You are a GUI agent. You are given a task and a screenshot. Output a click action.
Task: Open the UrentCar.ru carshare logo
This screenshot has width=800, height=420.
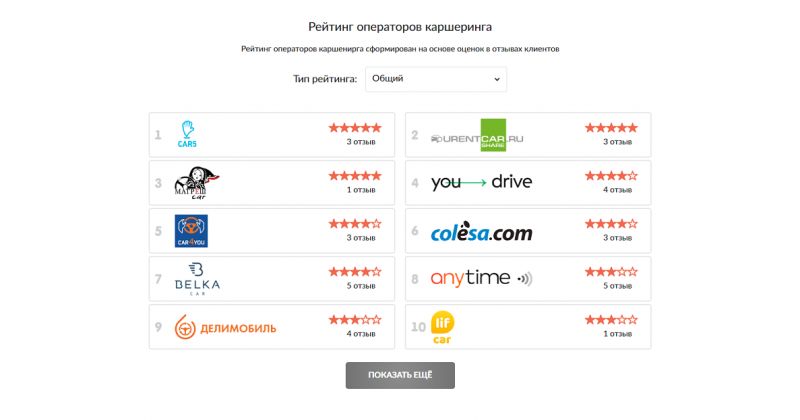tap(477, 135)
